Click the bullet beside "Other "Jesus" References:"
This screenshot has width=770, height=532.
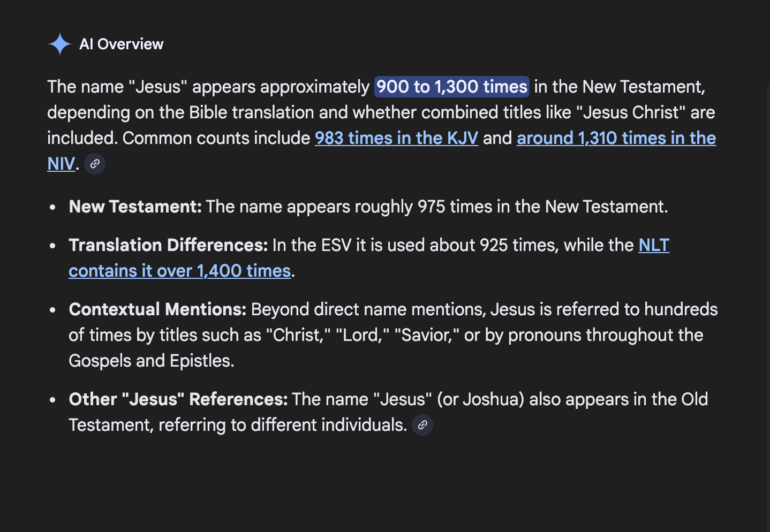click(52, 400)
